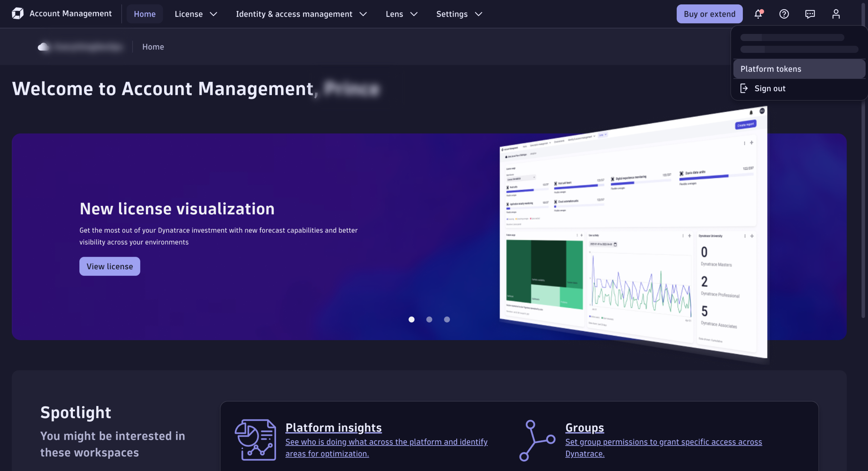Click Sign out in user menu
This screenshot has width=868, height=471.
769,89
